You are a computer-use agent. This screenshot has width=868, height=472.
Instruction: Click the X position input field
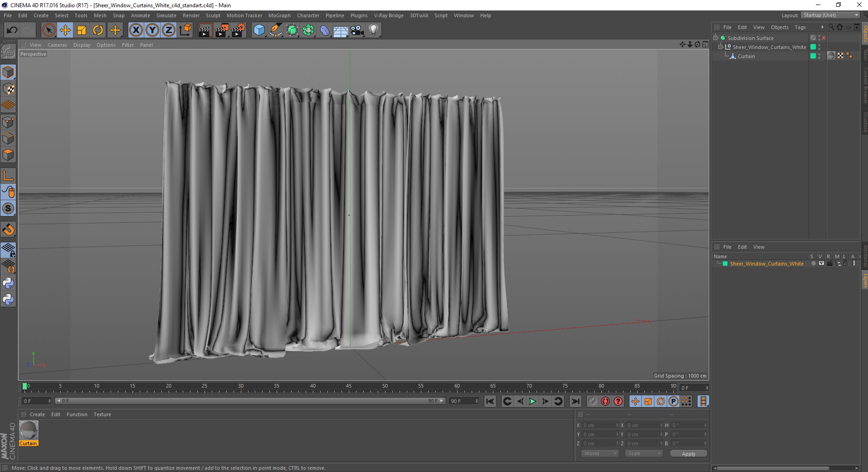point(600,425)
